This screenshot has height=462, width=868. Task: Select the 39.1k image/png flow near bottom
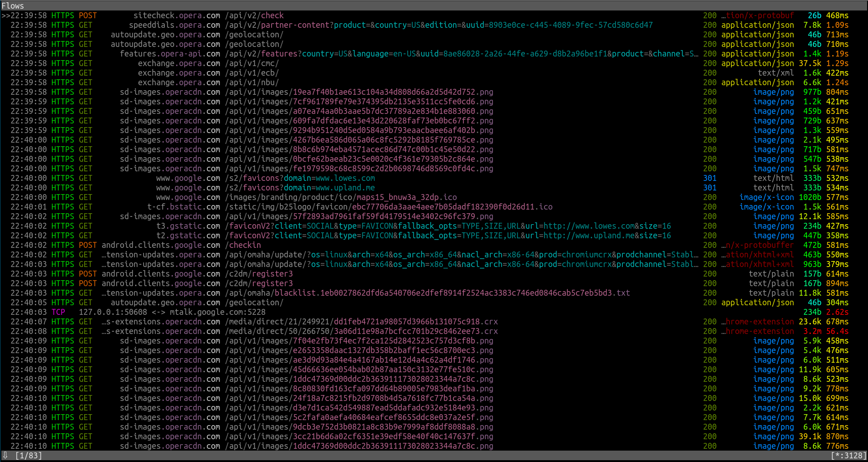434,436
